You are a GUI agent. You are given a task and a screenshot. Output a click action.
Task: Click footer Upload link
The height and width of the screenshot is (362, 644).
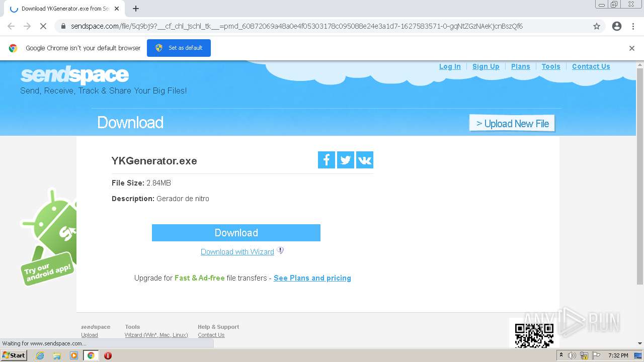tap(90, 335)
